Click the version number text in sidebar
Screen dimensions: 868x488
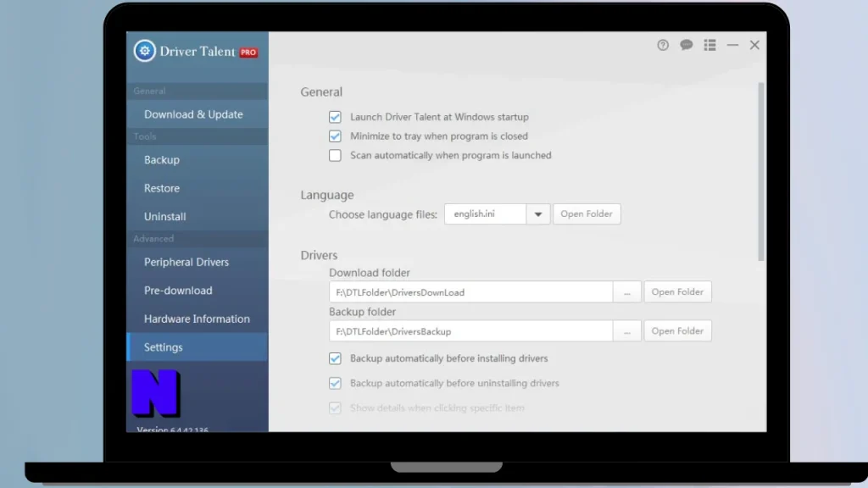(173, 430)
